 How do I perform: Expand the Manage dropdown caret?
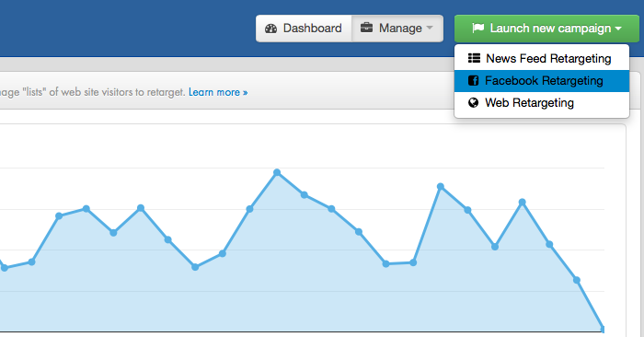(x=430, y=28)
